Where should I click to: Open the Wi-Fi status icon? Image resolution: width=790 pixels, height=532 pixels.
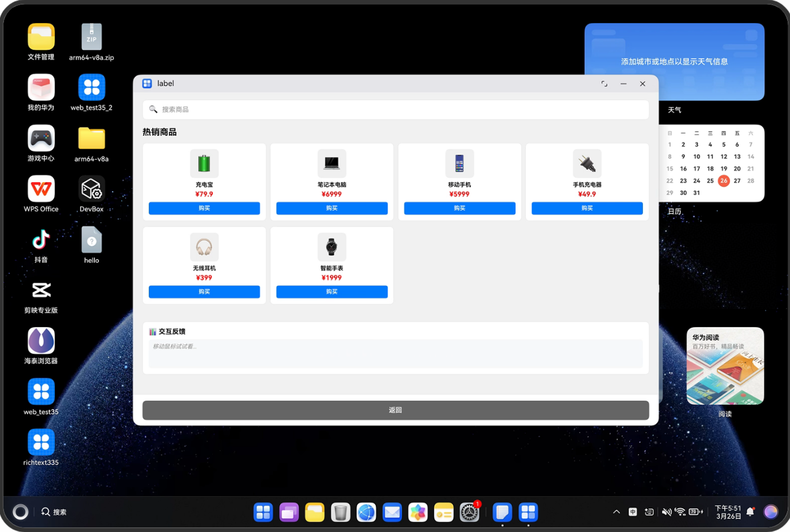680,512
